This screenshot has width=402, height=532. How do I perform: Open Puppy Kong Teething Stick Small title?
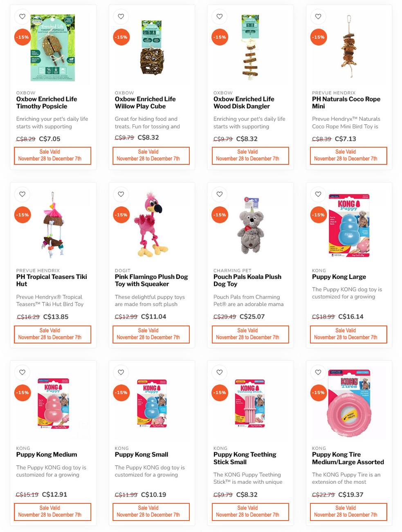tap(245, 458)
